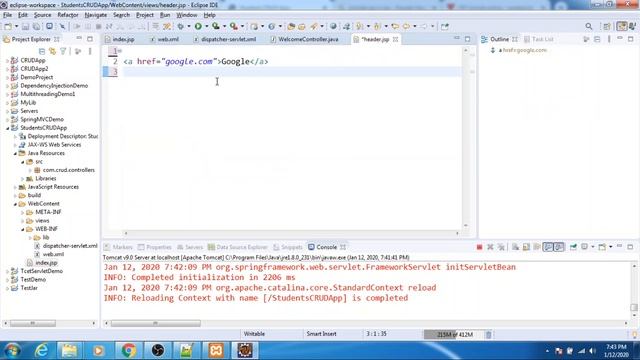The height and width of the screenshot is (360, 640).
Task: Click the Display Selected Console icon
Action: [x=584, y=247]
